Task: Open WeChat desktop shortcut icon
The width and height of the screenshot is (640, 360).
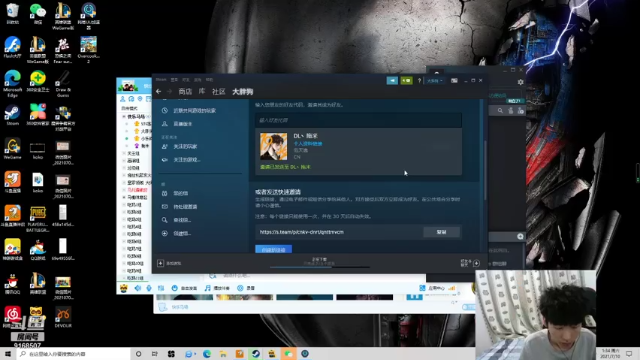Action: pos(38,13)
